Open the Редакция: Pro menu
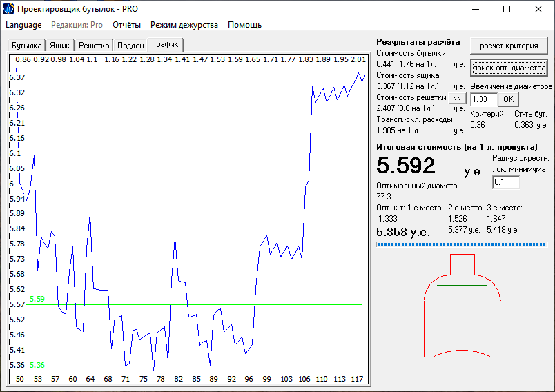Viewport: 555px width, 392px height. tap(77, 25)
